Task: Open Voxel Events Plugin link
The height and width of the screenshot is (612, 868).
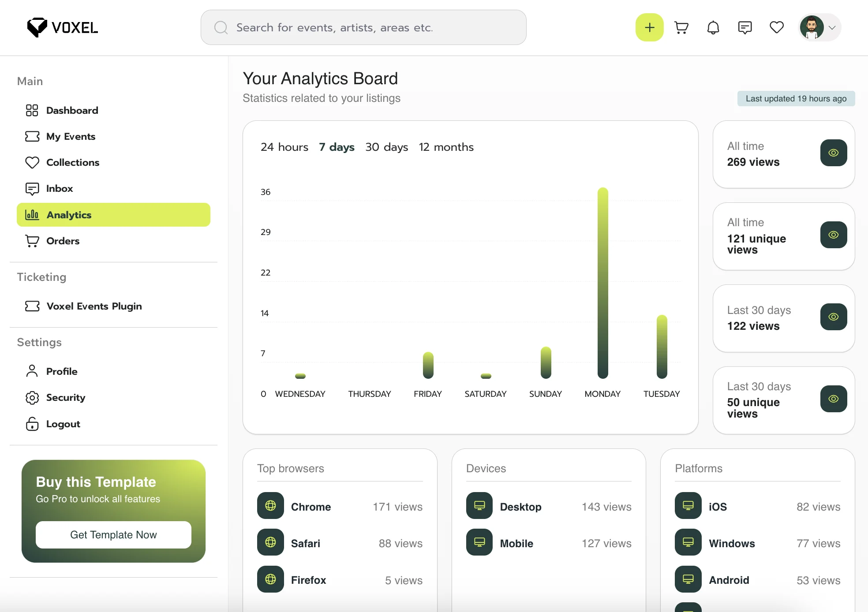Action: click(94, 306)
